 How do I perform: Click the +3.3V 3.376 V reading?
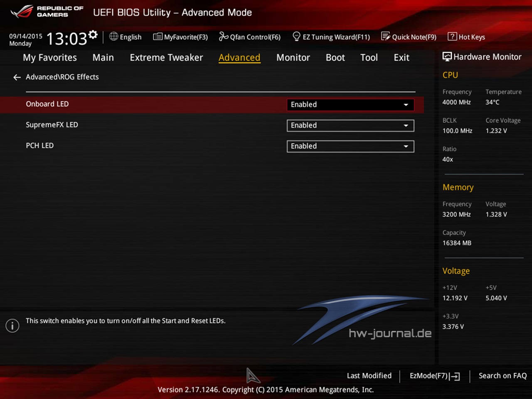point(453,327)
